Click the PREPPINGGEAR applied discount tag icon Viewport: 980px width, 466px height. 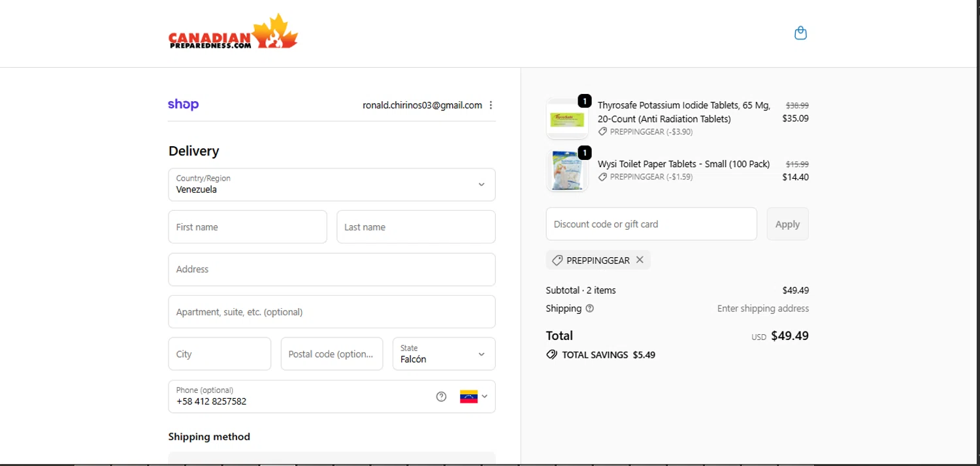click(557, 260)
